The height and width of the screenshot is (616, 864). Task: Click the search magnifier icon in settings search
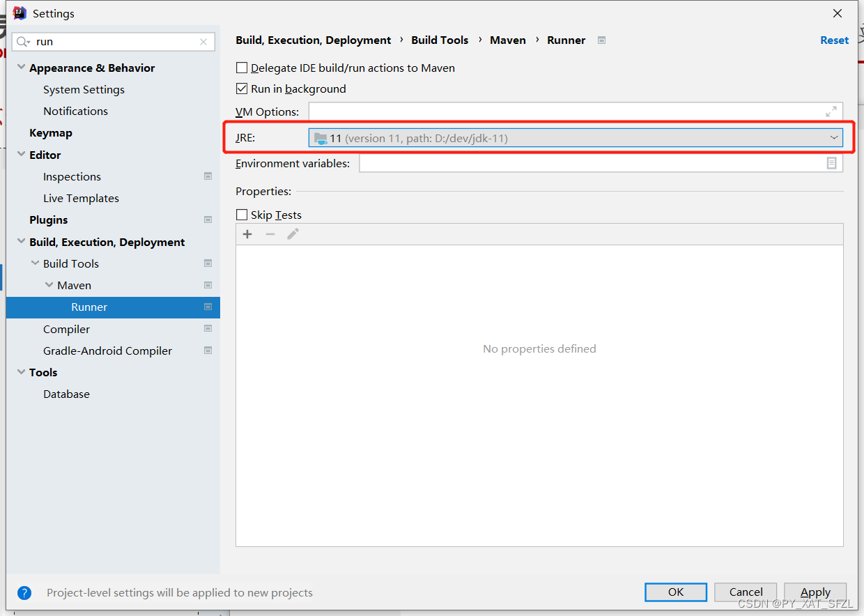23,42
